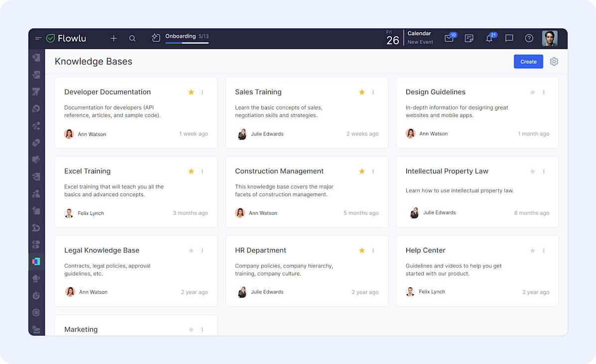Click the blue Create button

coord(528,62)
